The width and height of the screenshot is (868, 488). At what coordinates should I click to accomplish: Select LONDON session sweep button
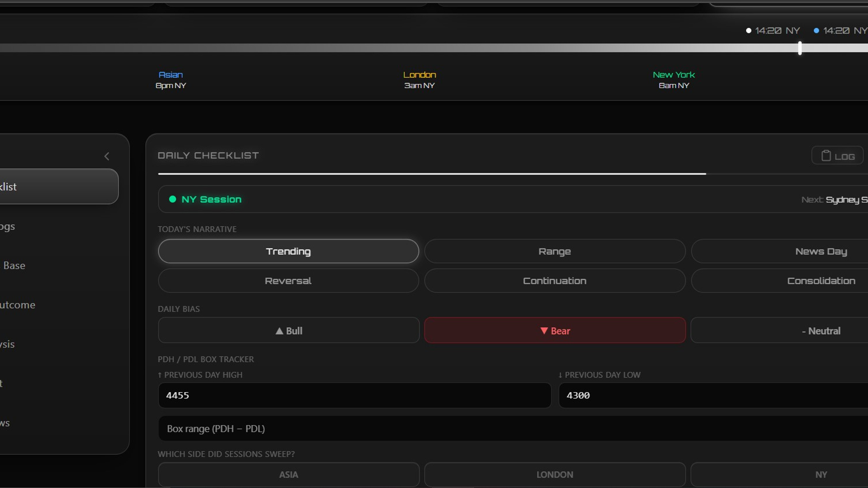point(555,474)
